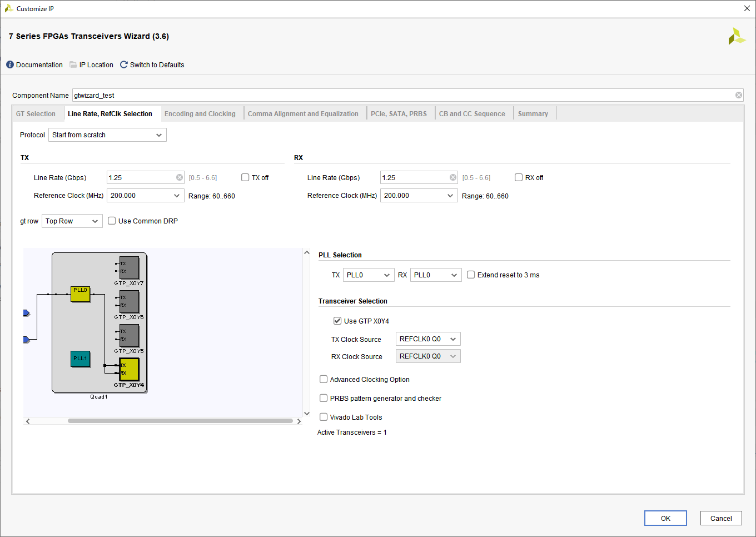Open the gt row dropdown
The width and height of the screenshot is (756, 537).
click(x=72, y=221)
